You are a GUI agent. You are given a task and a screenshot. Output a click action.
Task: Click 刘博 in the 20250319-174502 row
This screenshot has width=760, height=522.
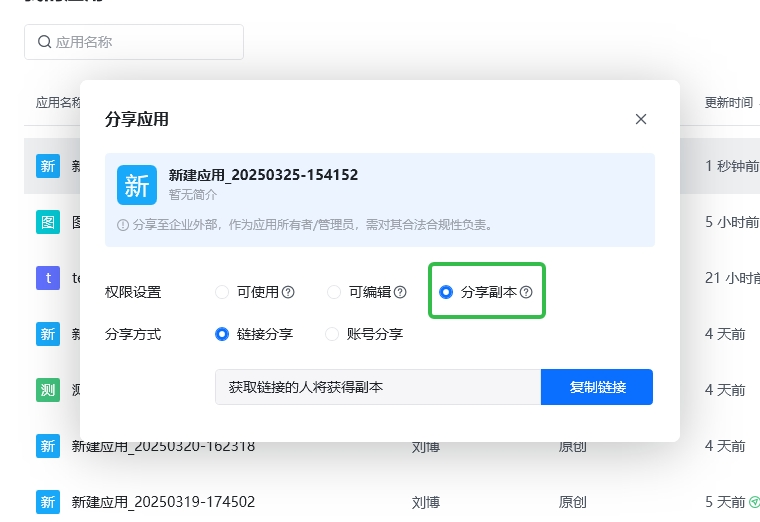[426, 502]
